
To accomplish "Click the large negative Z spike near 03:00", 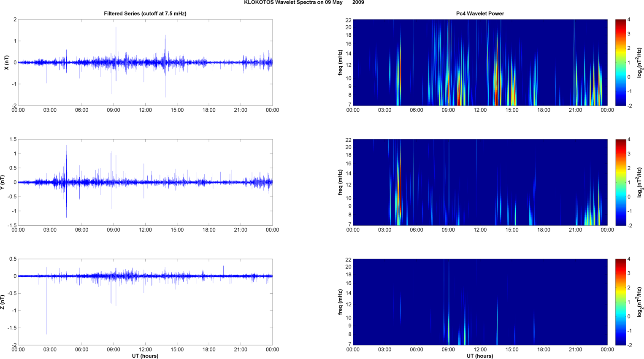I will click(47, 321).
